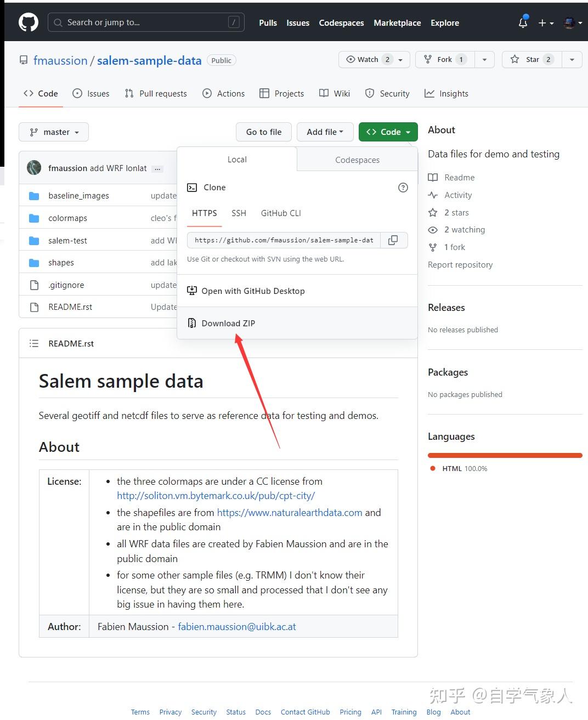The width and height of the screenshot is (588, 720).
Task: Open the notifications bell
Action: coord(523,22)
